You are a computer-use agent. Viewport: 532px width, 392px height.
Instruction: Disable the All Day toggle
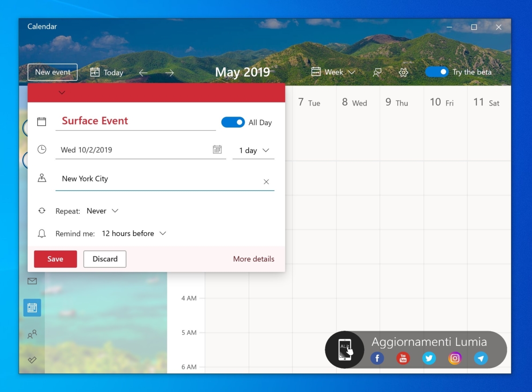[x=233, y=122]
